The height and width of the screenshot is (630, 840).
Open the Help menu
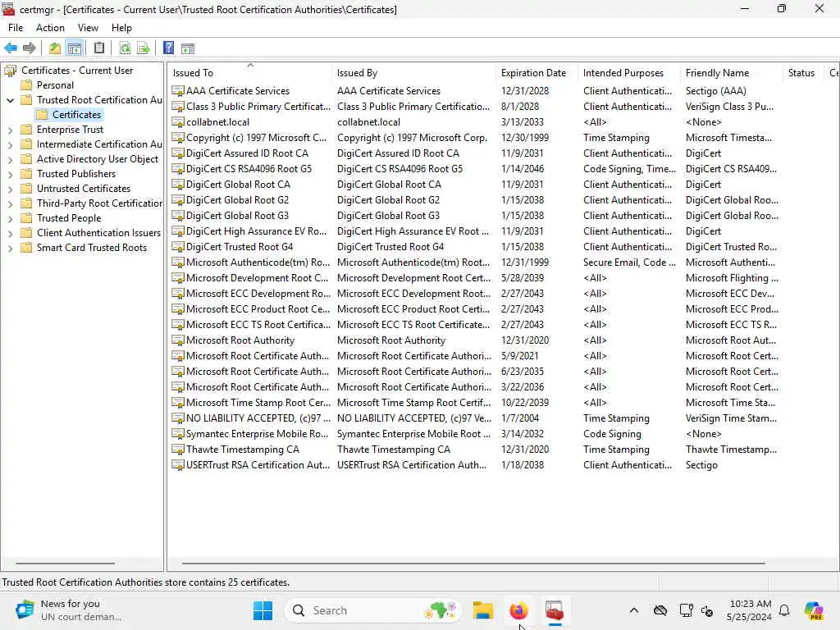pyautogui.click(x=121, y=28)
